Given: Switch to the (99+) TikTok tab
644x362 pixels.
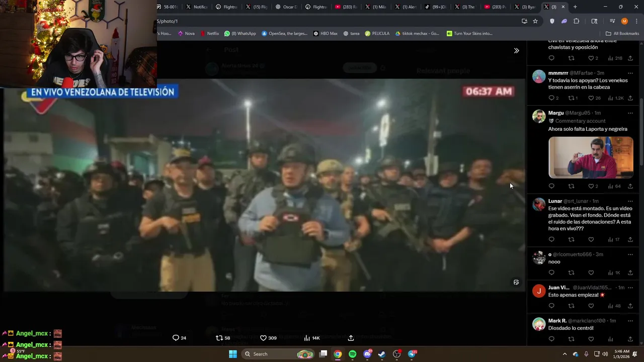Looking at the screenshot, I should [x=435, y=7].
